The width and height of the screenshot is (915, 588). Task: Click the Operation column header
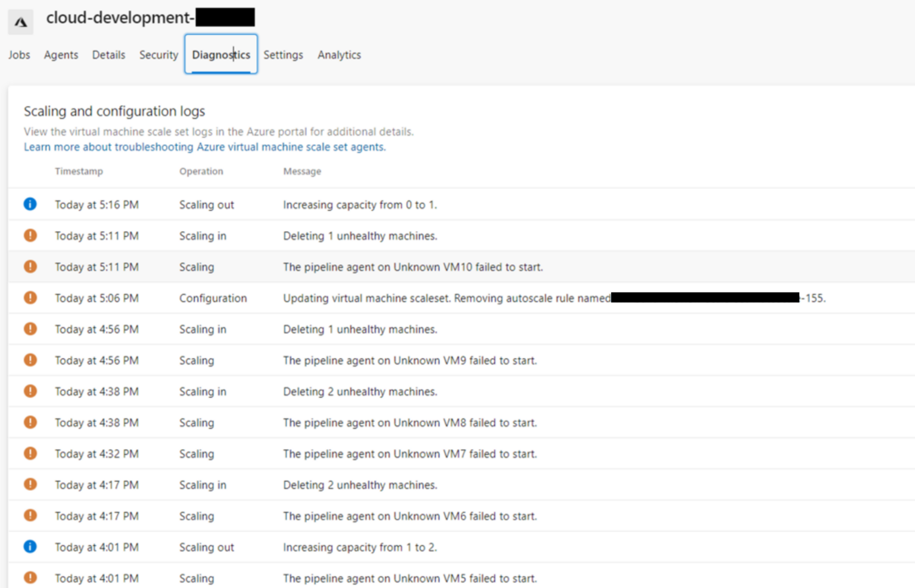[x=201, y=172]
